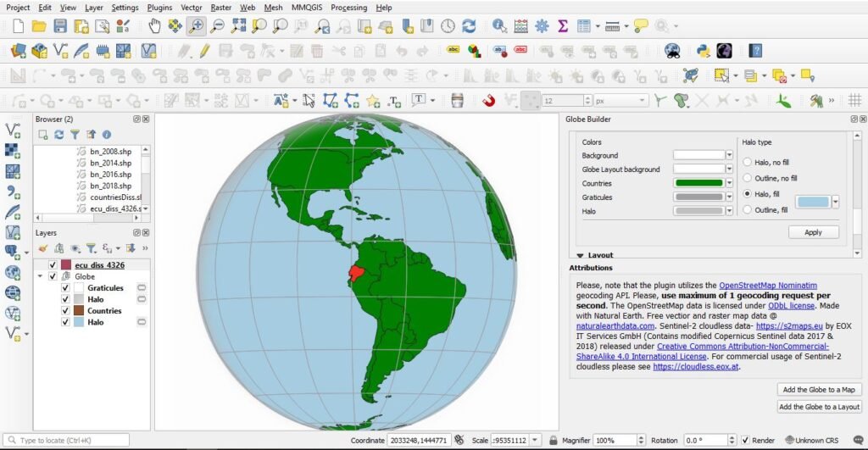This screenshot has width=868, height=450.
Task: Open the Processing menu
Action: (348, 7)
